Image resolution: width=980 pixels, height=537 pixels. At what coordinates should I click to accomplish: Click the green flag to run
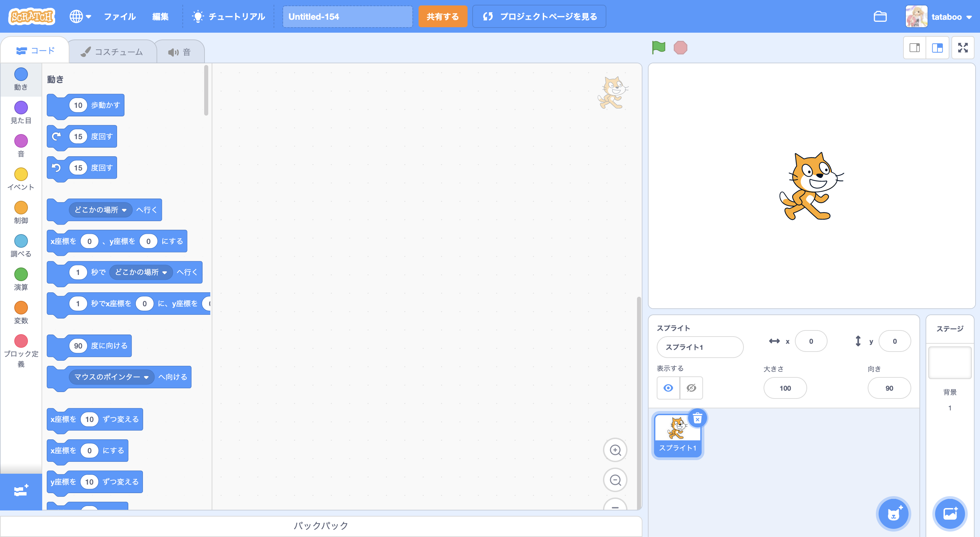pyautogui.click(x=658, y=48)
